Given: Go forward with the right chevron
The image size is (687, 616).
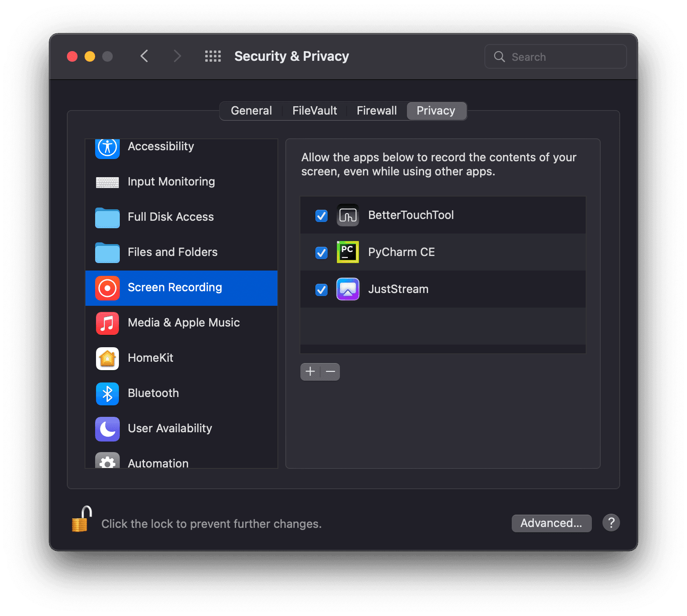Looking at the screenshot, I should (x=177, y=56).
